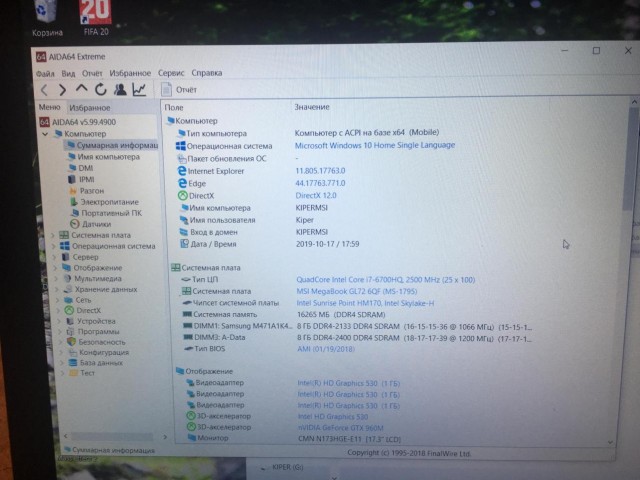Expand the Мультимедиа tree node
Viewport: 640px width, 480px height.
[53, 278]
